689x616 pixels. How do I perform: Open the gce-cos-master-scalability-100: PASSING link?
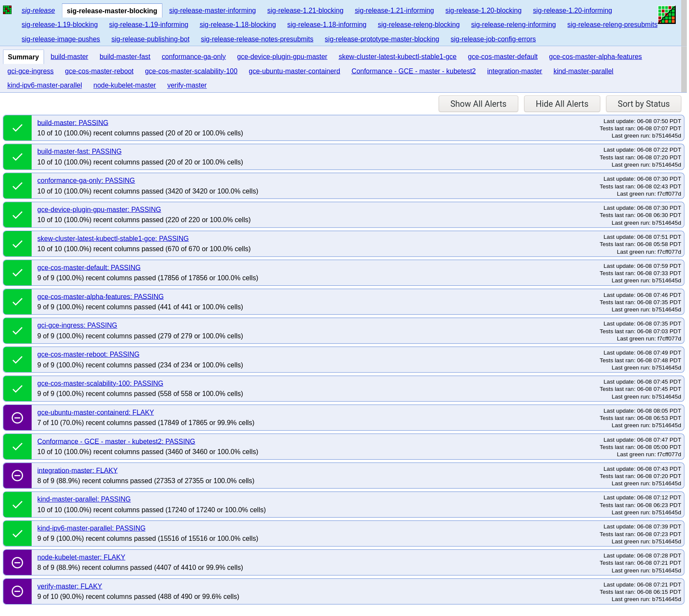[100, 384]
